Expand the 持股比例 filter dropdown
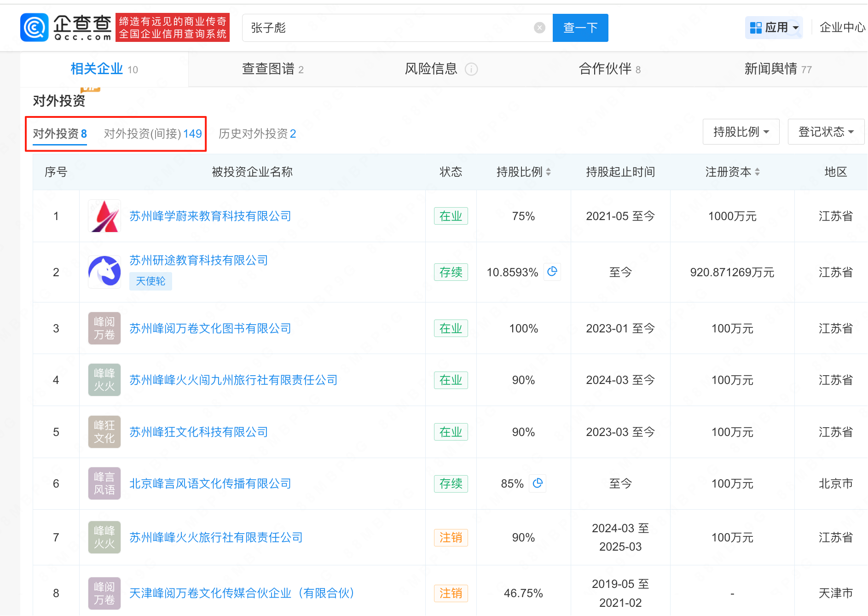The width and height of the screenshot is (868, 616). point(741,132)
